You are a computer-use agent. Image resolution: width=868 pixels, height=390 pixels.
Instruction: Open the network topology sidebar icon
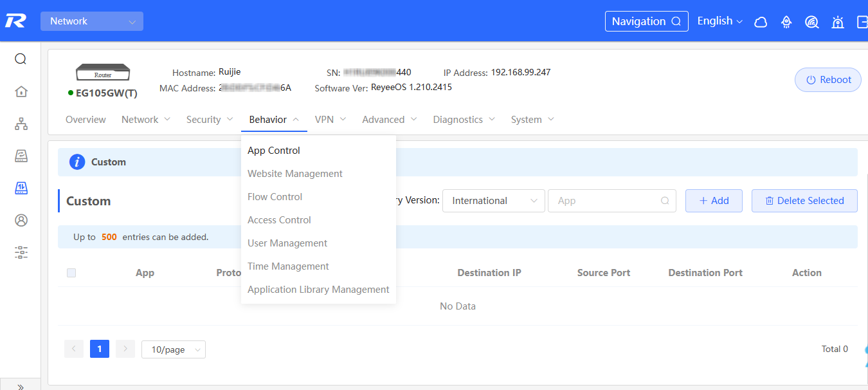click(21, 124)
